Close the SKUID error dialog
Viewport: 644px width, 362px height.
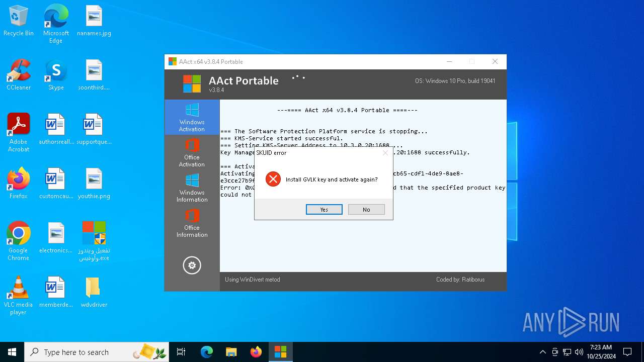pyautogui.click(x=385, y=153)
